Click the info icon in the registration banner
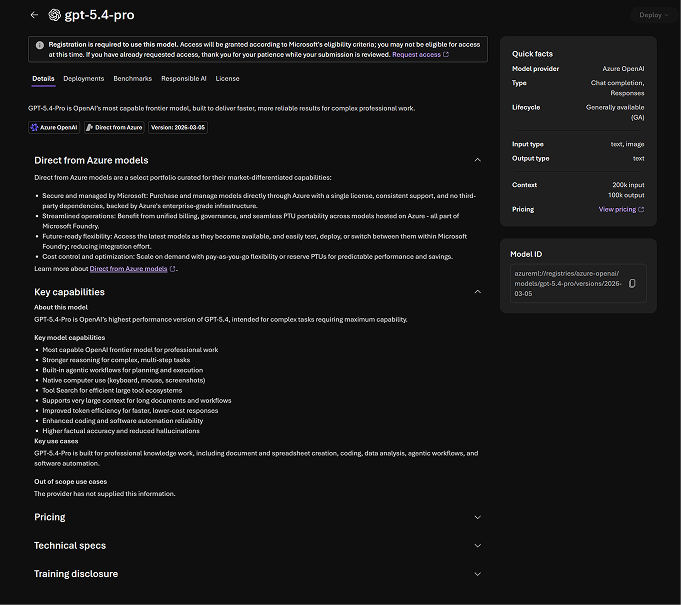This screenshot has height=605, width=681. tap(39, 45)
